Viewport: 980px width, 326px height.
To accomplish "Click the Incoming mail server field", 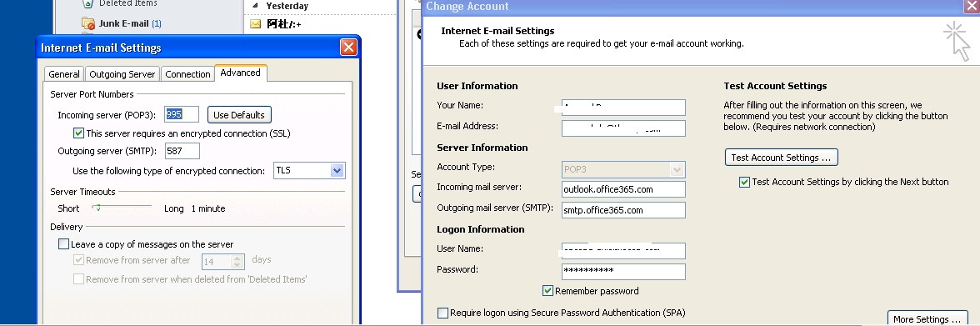I will click(x=623, y=189).
